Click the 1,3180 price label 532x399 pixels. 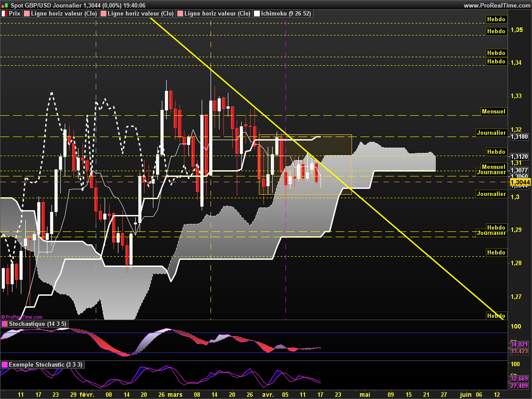coord(519,137)
